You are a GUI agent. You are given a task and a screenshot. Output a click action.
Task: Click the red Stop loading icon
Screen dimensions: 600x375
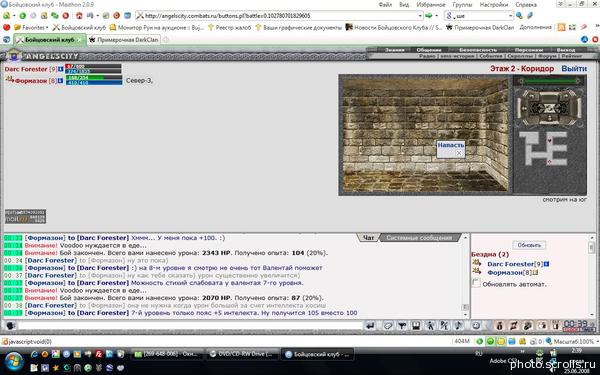tap(65, 16)
